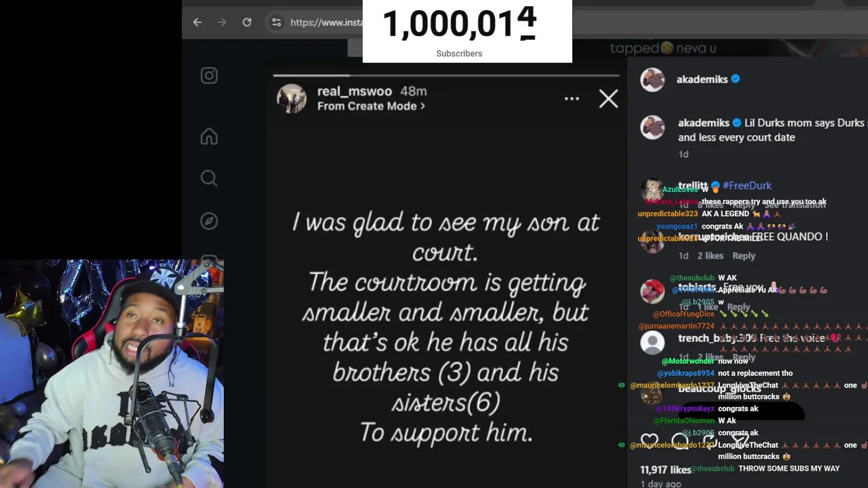Open the Search magnifier icon in sidebar
This screenshot has height=488, width=868.
coord(209,178)
